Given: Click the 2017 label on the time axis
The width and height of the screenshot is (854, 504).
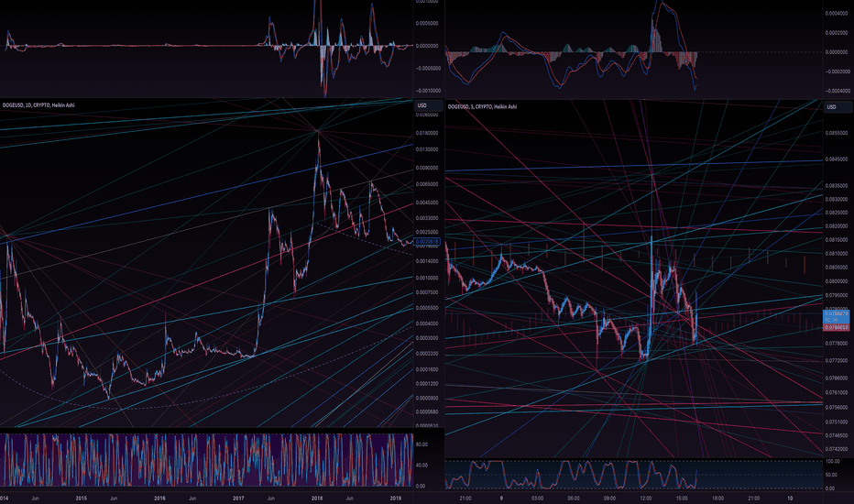Looking at the screenshot, I should (x=238, y=498).
